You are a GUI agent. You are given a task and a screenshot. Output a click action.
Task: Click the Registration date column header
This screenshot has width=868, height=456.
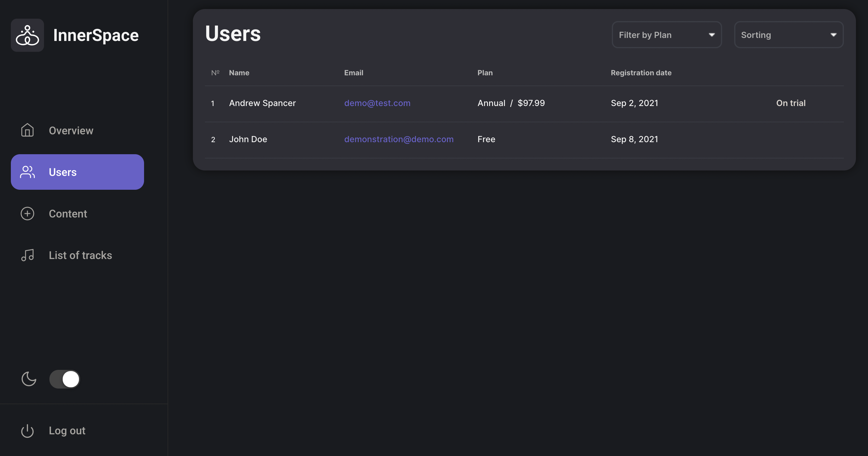[x=641, y=73]
